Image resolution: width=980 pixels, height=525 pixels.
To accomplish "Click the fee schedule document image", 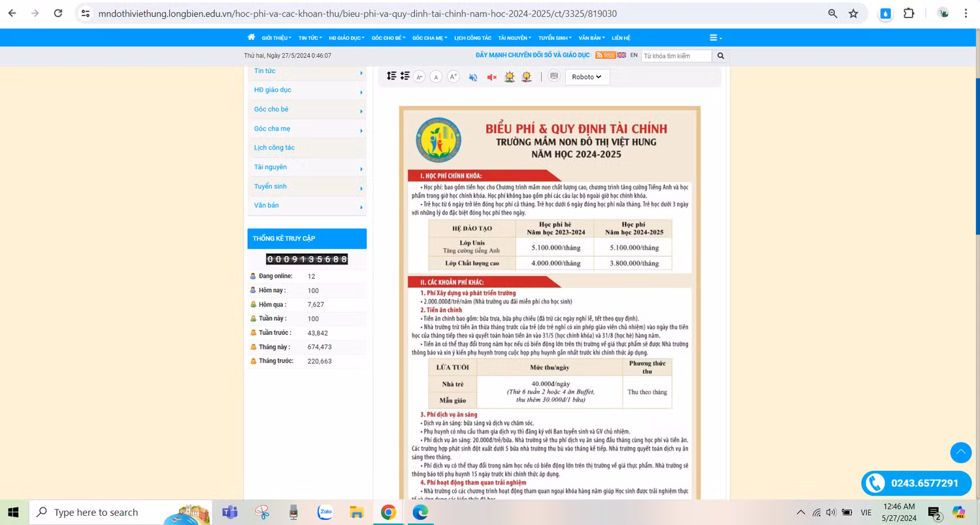I will 549,303.
